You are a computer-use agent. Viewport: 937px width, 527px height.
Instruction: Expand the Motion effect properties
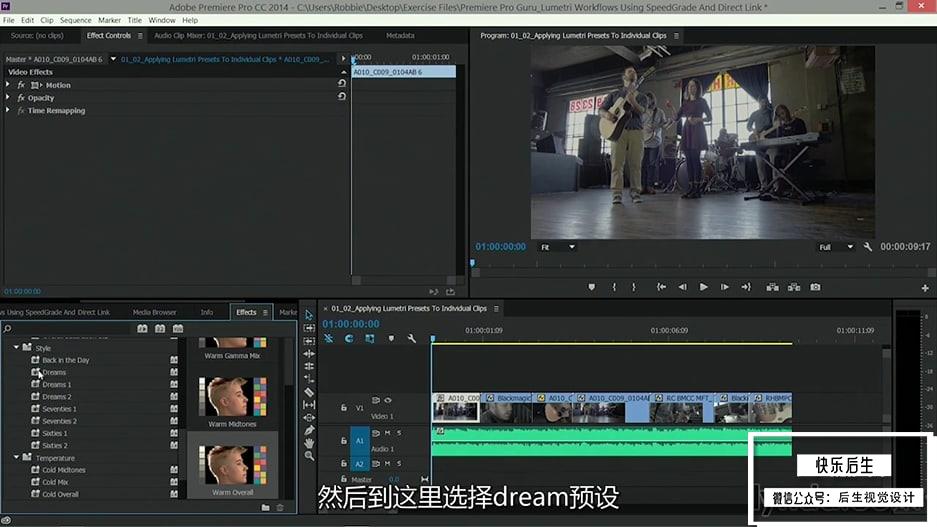pos(8,85)
